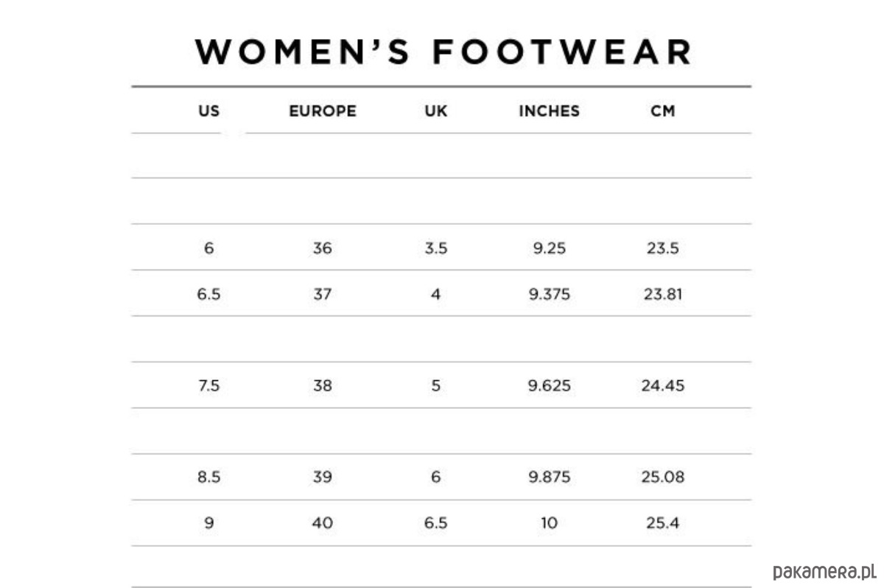The width and height of the screenshot is (884, 588).
Task: Click the INCHES column header
Action: click(550, 111)
